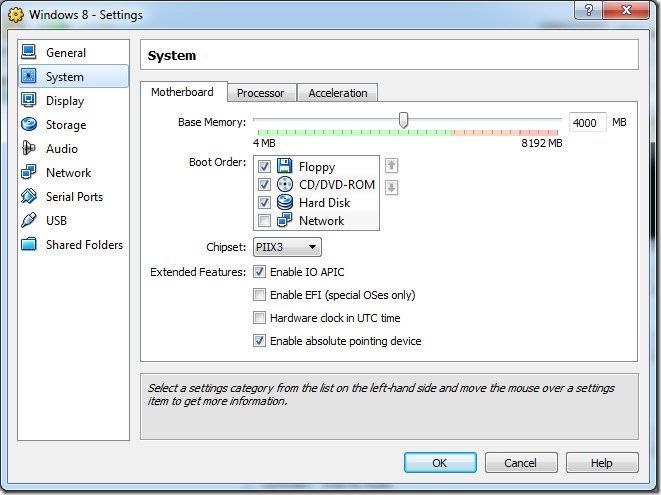Click the Shared Folders folder icon
Viewport: 661px width, 495px height.
click(29, 244)
